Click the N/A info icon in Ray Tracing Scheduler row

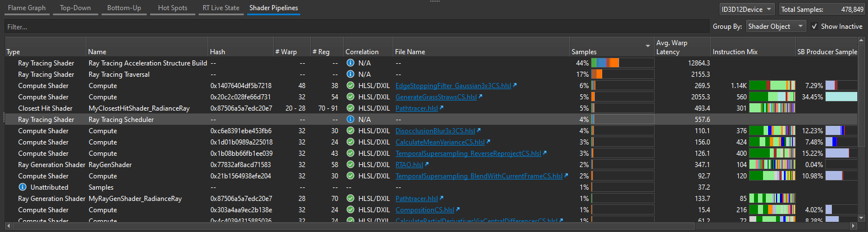tap(350, 120)
